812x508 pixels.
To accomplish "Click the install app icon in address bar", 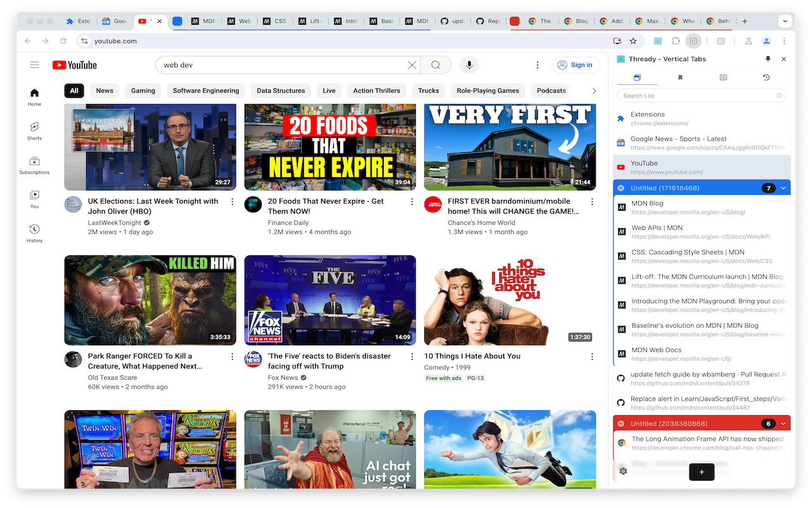I will click(617, 41).
